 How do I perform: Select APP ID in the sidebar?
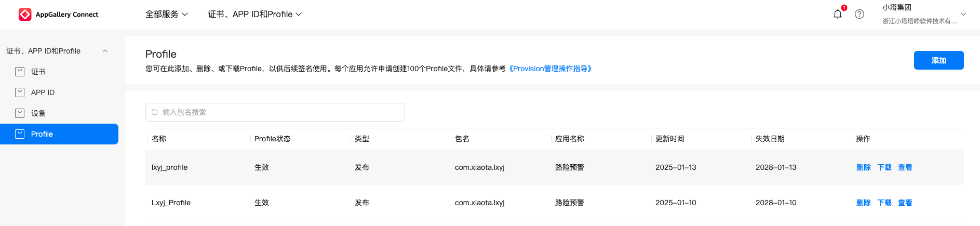[x=43, y=92]
